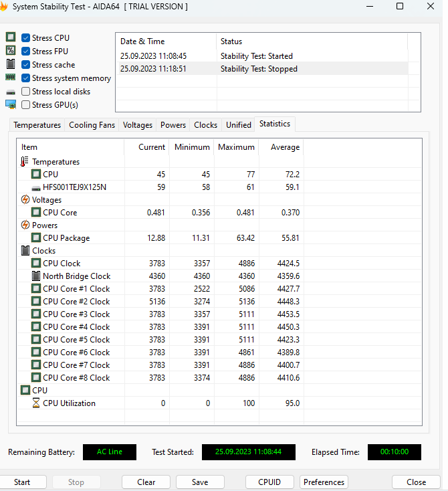Click the Start button
Image resolution: width=448 pixels, height=491 pixels.
[x=22, y=482]
